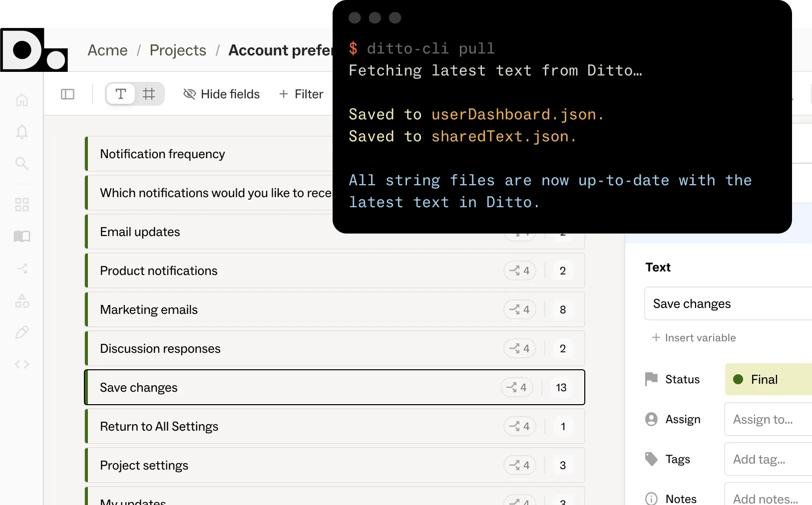Open the Home icon in the sidebar

pos(22,100)
